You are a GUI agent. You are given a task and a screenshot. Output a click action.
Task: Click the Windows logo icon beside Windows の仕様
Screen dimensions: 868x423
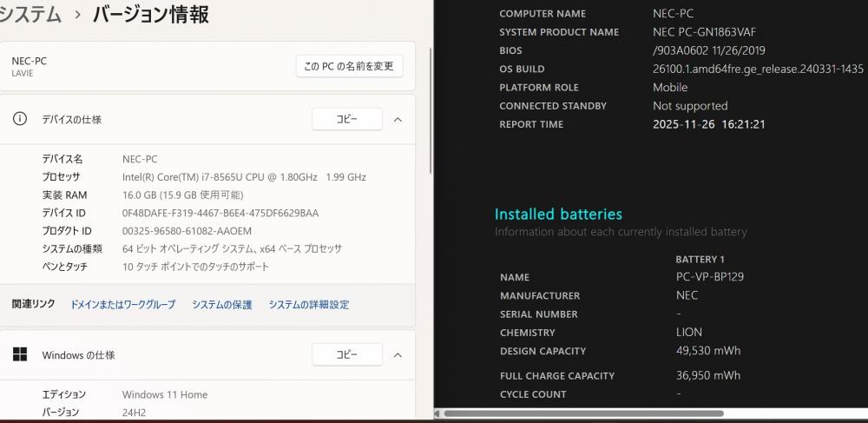pyautogui.click(x=20, y=355)
